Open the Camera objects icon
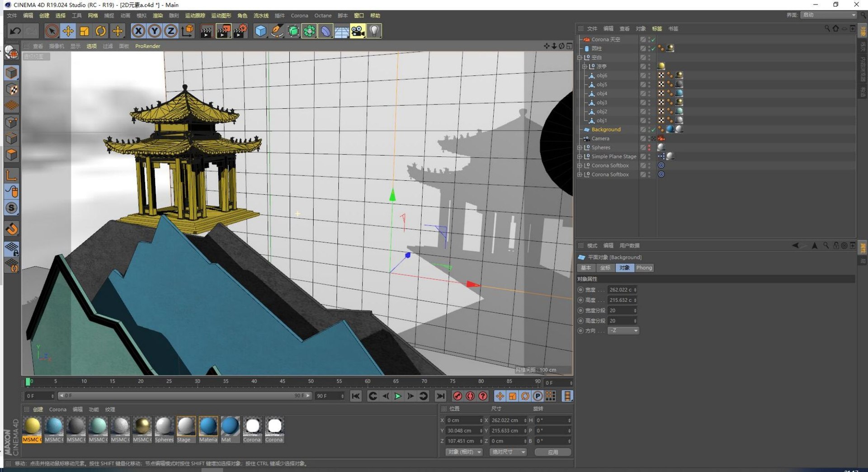Image resolution: width=868 pixels, height=472 pixels. pyautogui.click(x=358, y=31)
